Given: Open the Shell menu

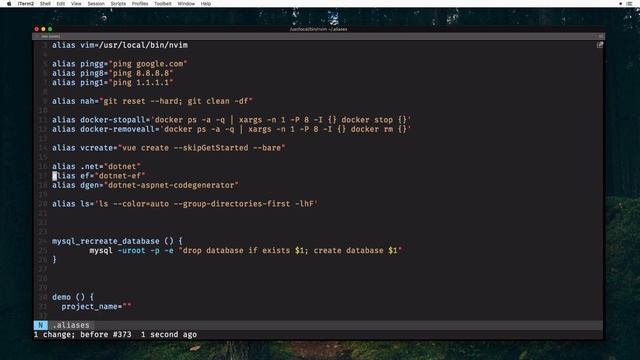Looking at the screenshot, I should pos(45,4).
